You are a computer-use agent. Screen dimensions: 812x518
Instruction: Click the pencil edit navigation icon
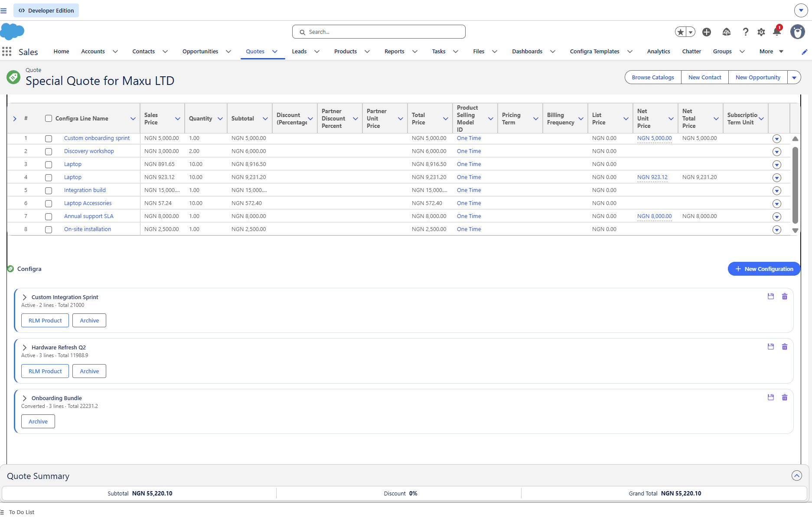tap(804, 52)
